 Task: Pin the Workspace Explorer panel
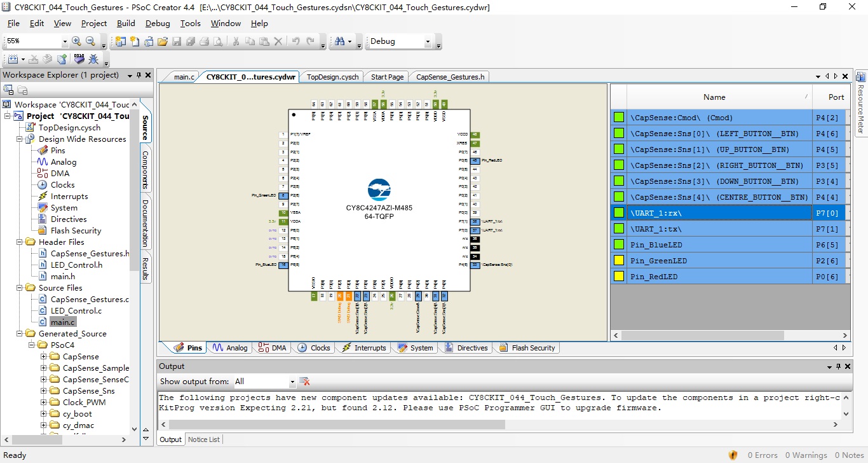click(x=139, y=75)
